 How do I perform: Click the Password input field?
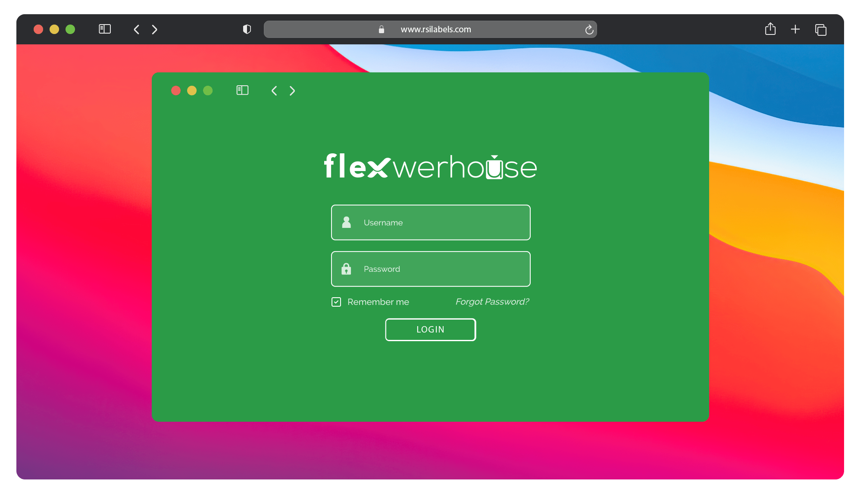pos(431,269)
